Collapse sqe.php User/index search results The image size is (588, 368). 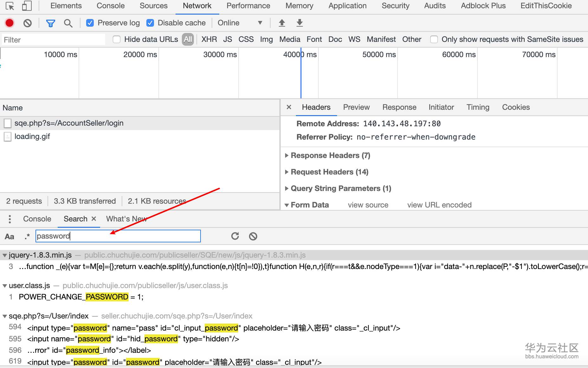[x=5, y=316]
